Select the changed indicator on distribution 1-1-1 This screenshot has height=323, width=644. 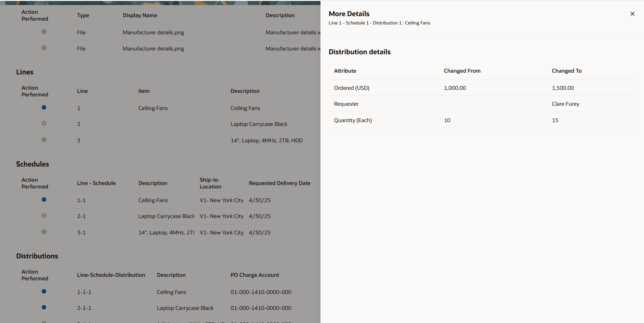coord(44,291)
